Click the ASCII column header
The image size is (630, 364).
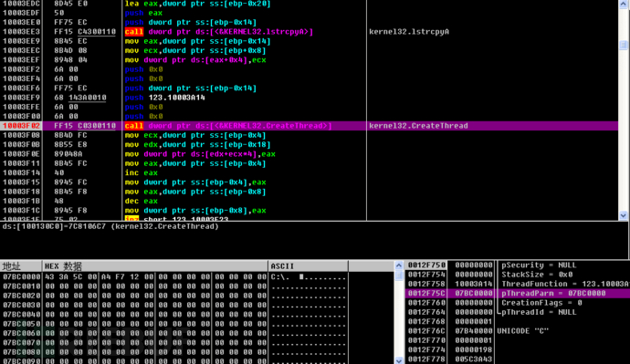[x=309, y=266]
